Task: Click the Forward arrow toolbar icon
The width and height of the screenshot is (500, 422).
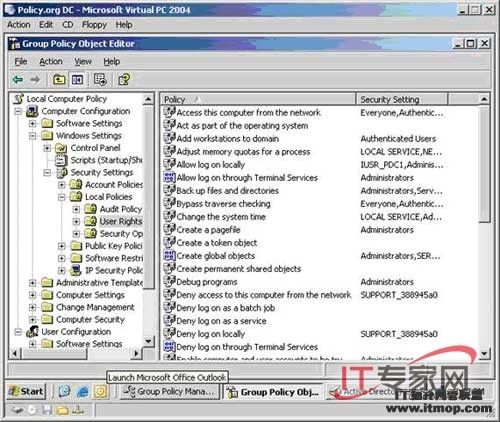Action: (x=35, y=79)
